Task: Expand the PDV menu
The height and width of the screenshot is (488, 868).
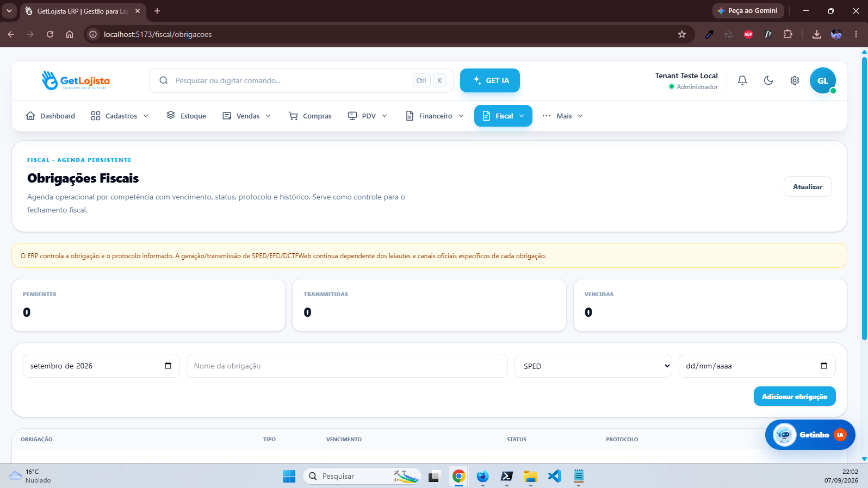Action: pyautogui.click(x=368, y=116)
